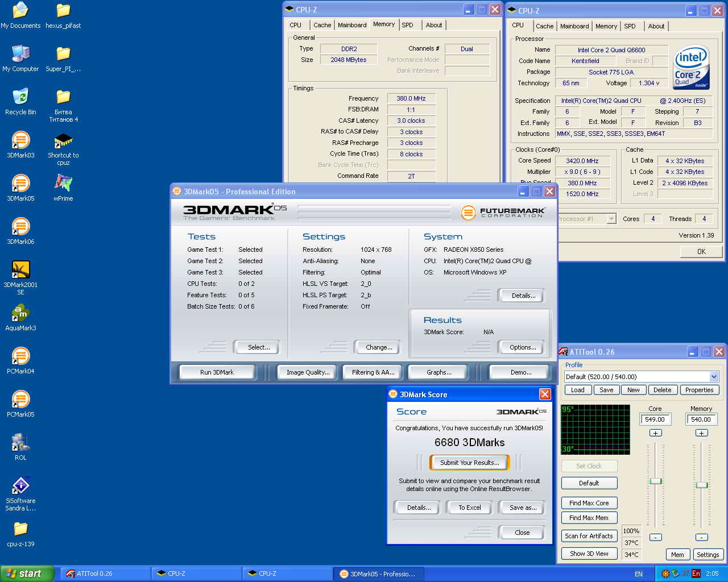Click the ATITool memory clock slider handle
This screenshot has width=728, height=582.
(x=702, y=485)
